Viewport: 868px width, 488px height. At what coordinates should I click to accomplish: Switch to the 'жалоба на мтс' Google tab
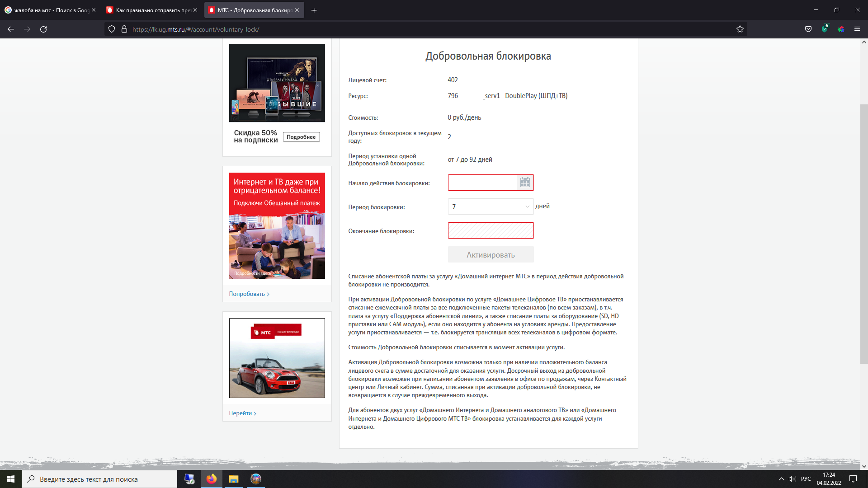pos(50,10)
